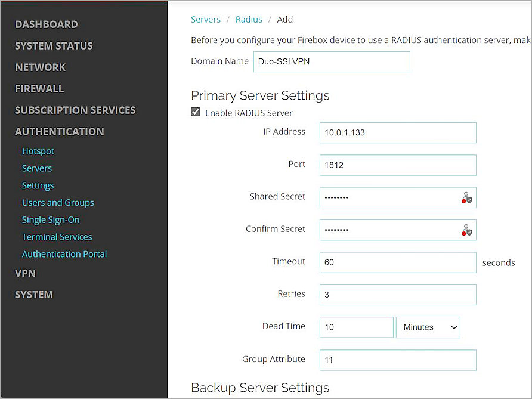
Task: Click the IP Address field showing 10.0.1.133
Action: pyautogui.click(x=398, y=132)
